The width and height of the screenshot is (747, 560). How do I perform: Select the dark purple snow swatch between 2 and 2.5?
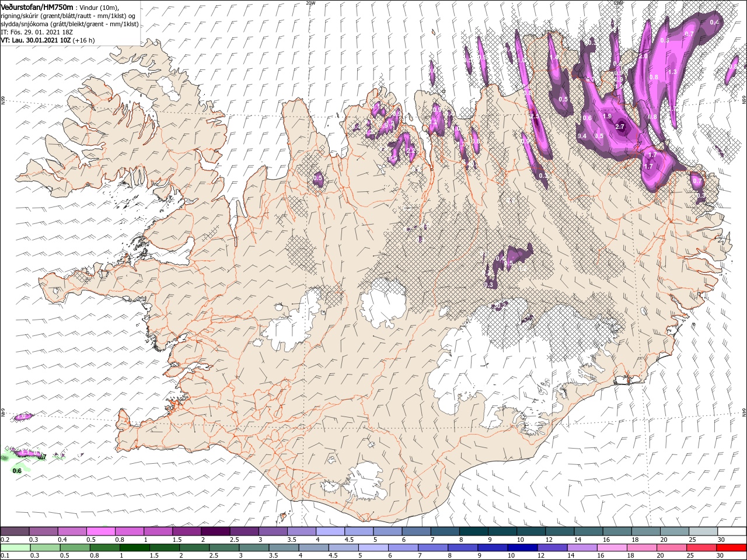(x=215, y=531)
